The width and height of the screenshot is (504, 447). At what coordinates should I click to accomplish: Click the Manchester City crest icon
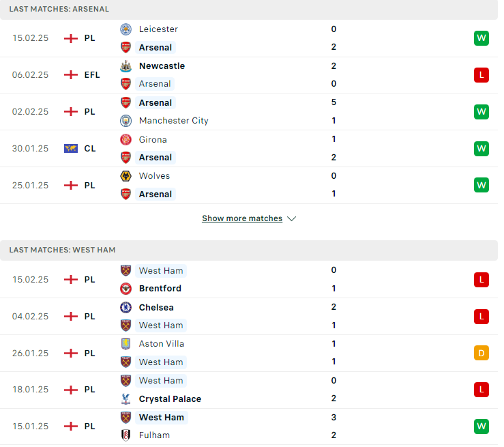[127, 122]
